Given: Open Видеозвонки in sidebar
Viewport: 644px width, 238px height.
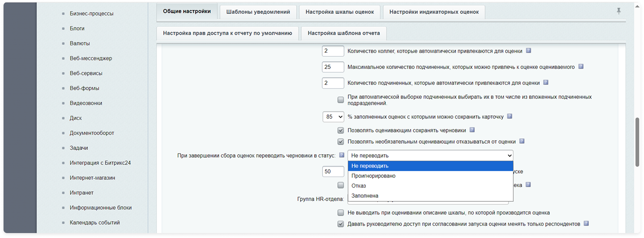Looking at the screenshot, I should (x=86, y=103).
